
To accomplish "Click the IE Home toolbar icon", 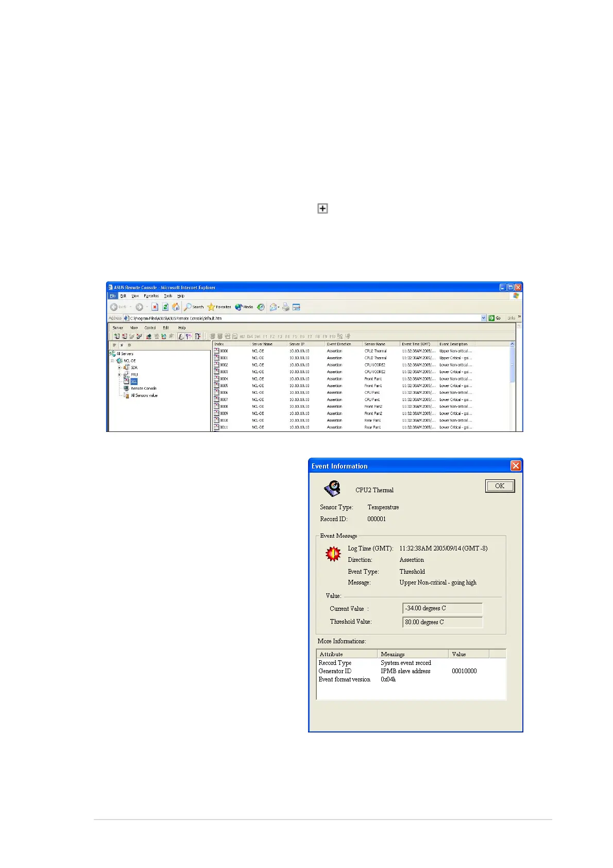I will 176,307.
